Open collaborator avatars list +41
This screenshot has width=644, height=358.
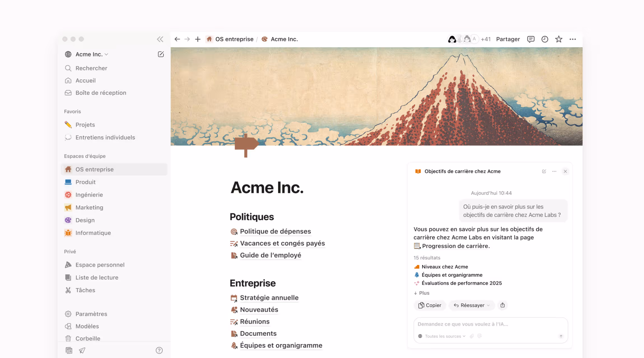[469, 39]
